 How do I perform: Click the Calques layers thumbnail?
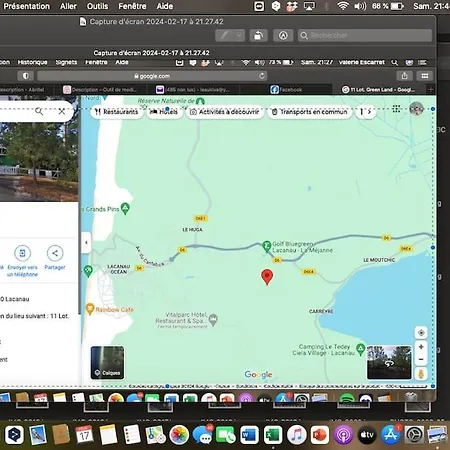107,362
